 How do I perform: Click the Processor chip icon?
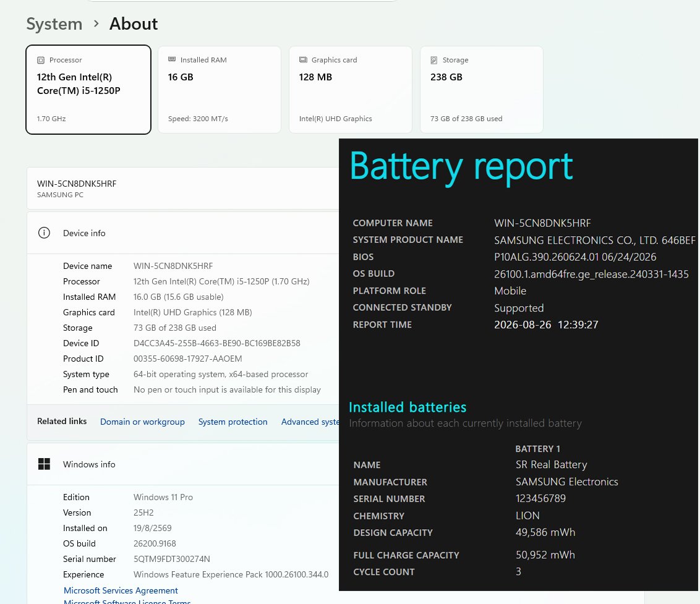click(41, 60)
